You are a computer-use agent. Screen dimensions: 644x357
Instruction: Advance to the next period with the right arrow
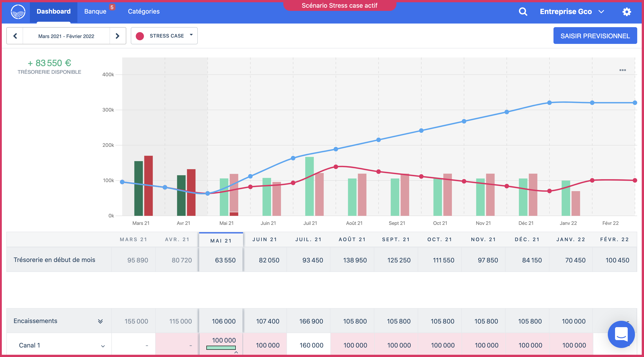pos(117,36)
